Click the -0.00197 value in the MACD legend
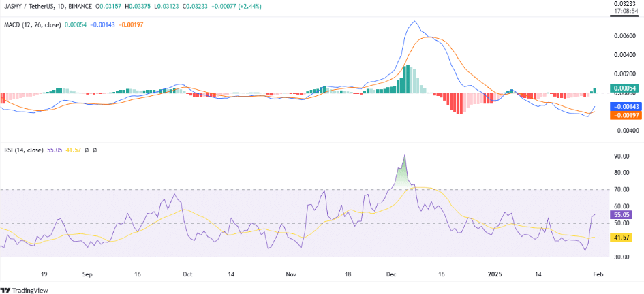644x294 pixels. [x=131, y=25]
